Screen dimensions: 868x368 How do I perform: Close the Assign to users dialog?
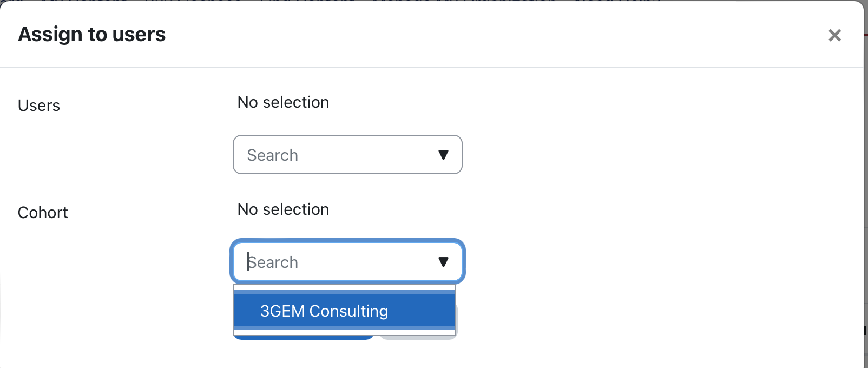point(834,36)
